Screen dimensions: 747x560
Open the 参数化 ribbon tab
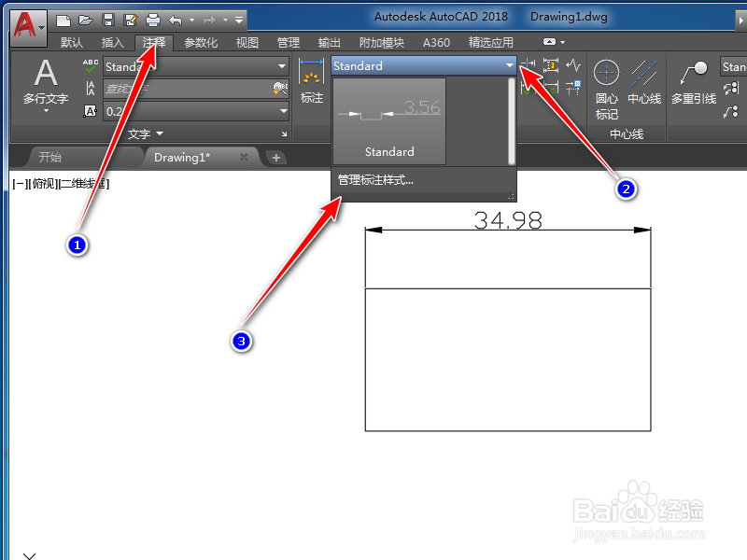coord(201,43)
